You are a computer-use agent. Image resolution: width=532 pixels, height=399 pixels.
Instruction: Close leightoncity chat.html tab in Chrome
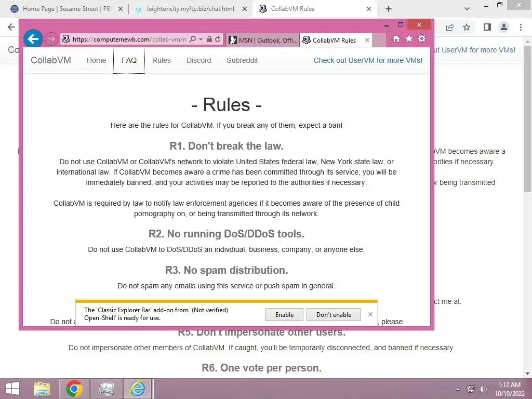click(x=244, y=9)
